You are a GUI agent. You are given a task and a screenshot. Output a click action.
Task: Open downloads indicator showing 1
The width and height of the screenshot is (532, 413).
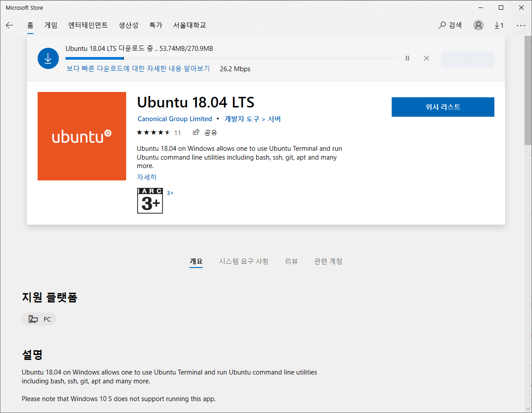click(499, 25)
